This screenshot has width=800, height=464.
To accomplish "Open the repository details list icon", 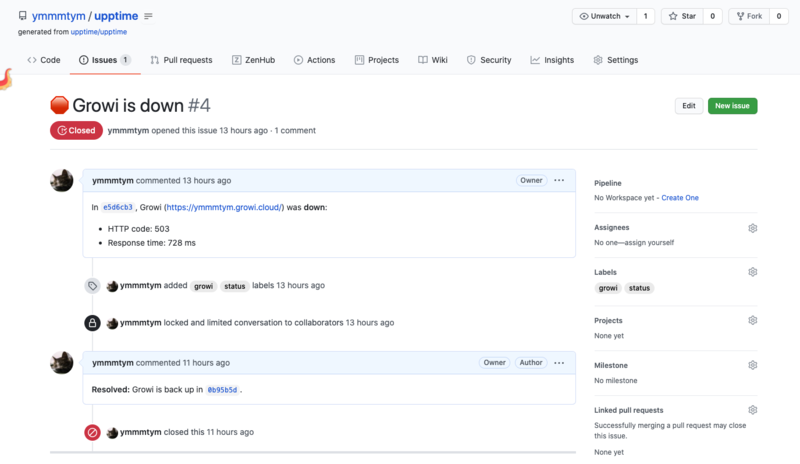I will (148, 16).
